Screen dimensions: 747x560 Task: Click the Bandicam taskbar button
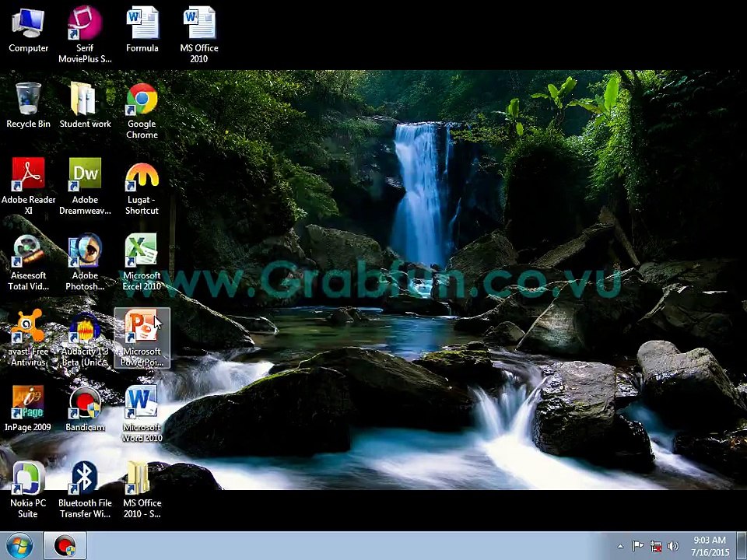pyautogui.click(x=65, y=546)
